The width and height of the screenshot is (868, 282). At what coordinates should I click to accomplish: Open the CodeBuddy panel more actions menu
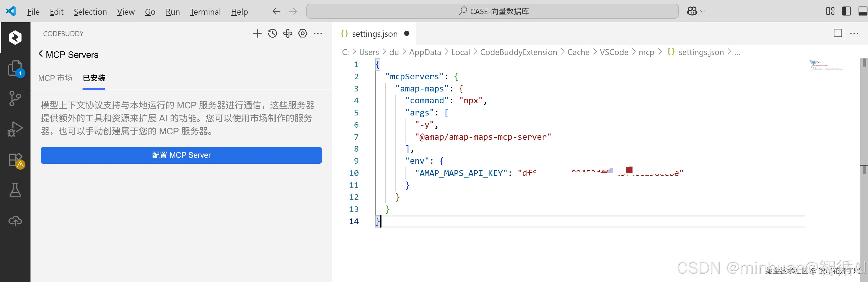click(318, 33)
